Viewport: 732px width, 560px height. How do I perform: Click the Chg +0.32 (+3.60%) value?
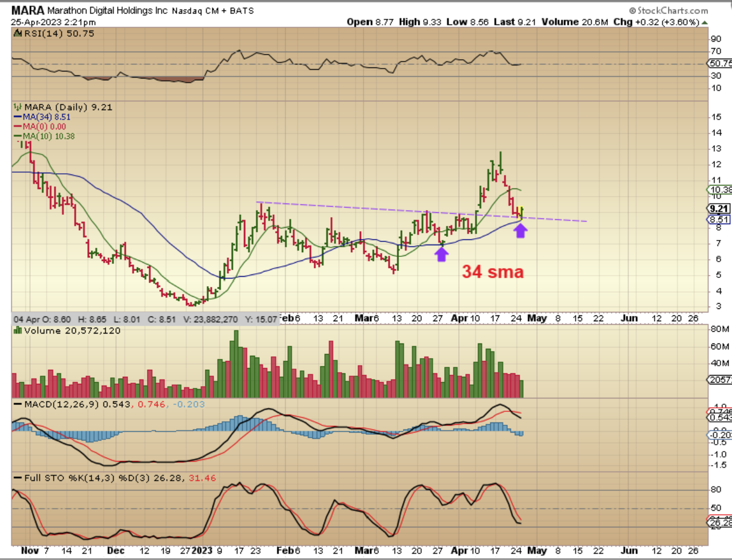(656, 22)
